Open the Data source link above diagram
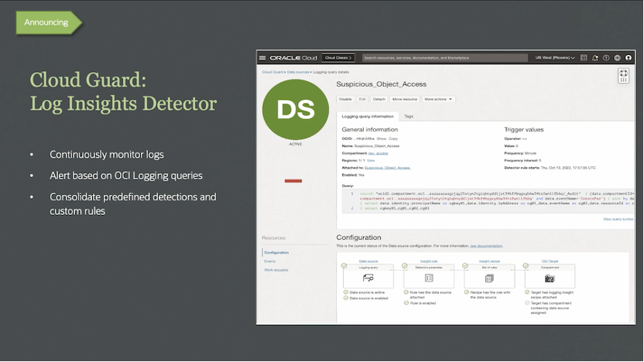Image resolution: width=644 pixels, height=362 pixels. point(368,261)
